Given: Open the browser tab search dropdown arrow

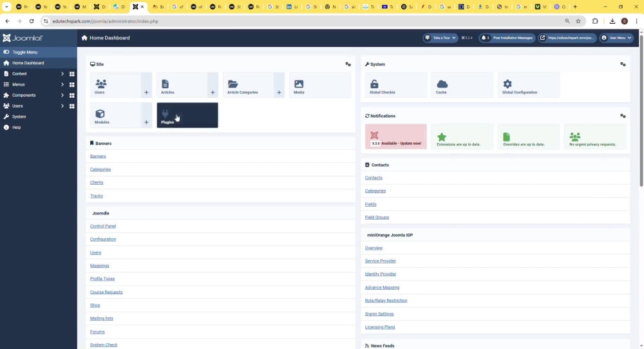Looking at the screenshot, I should pos(6,6).
